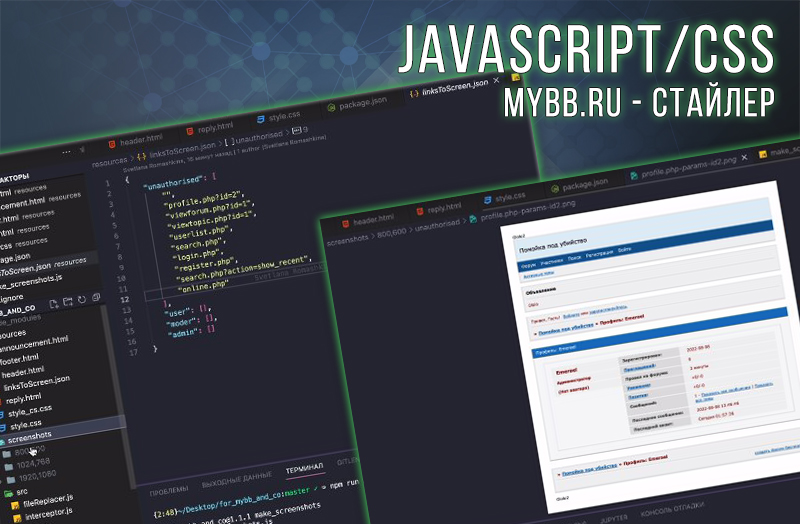Image resolution: width=800 pixels, height=524 pixels.
Task: Open style_cs.css in file tree
Action: point(30,411)
